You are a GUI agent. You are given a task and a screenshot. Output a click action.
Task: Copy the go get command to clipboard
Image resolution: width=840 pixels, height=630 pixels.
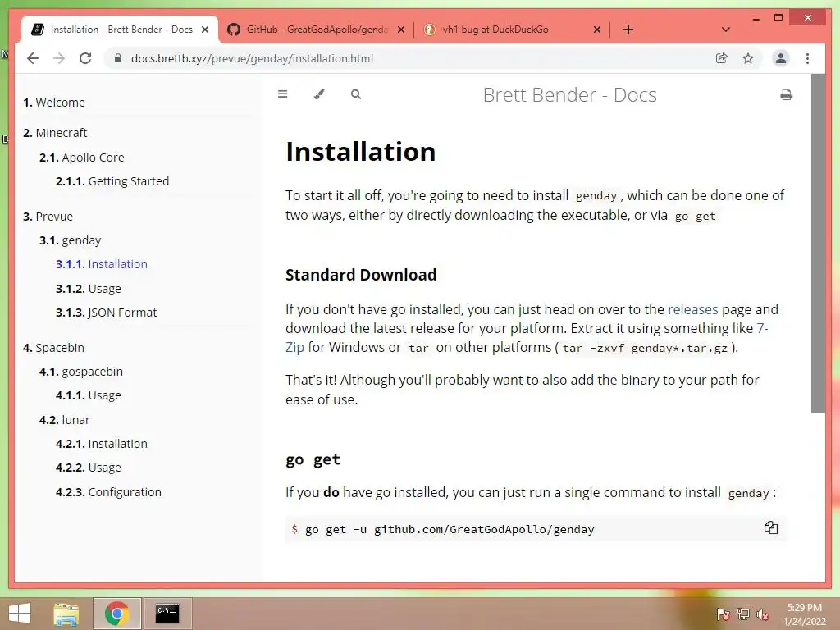[771, 527]
